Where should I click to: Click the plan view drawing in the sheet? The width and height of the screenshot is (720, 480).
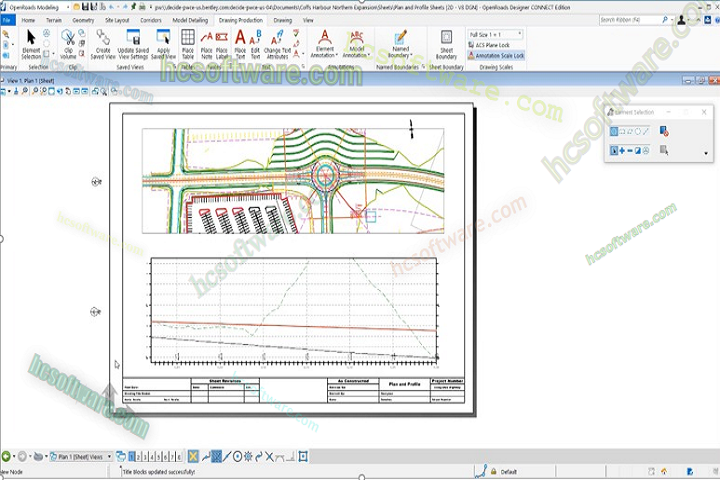(293, 181)
